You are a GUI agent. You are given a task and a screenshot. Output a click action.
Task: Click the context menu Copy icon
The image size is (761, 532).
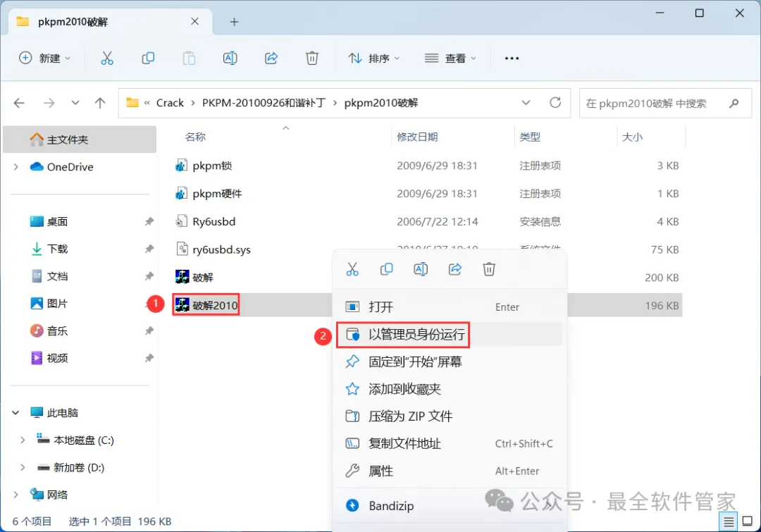[x=386, y=269]
